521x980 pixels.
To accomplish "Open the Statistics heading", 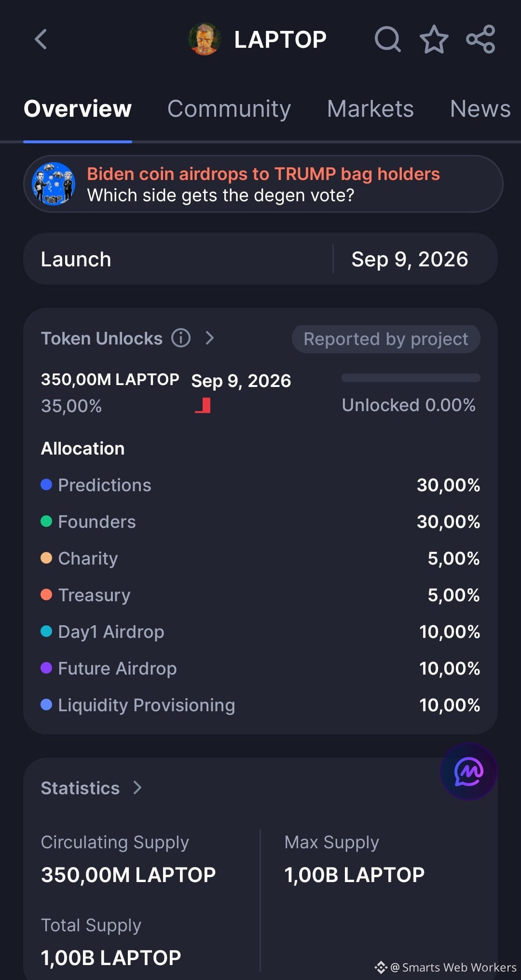I will coord(80,787).
